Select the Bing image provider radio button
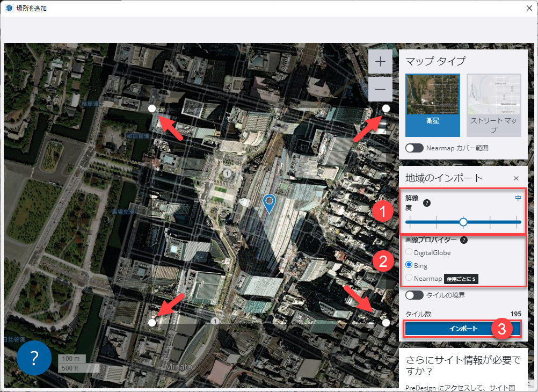This screenshot has width=538, height=392. click(409, 265)
